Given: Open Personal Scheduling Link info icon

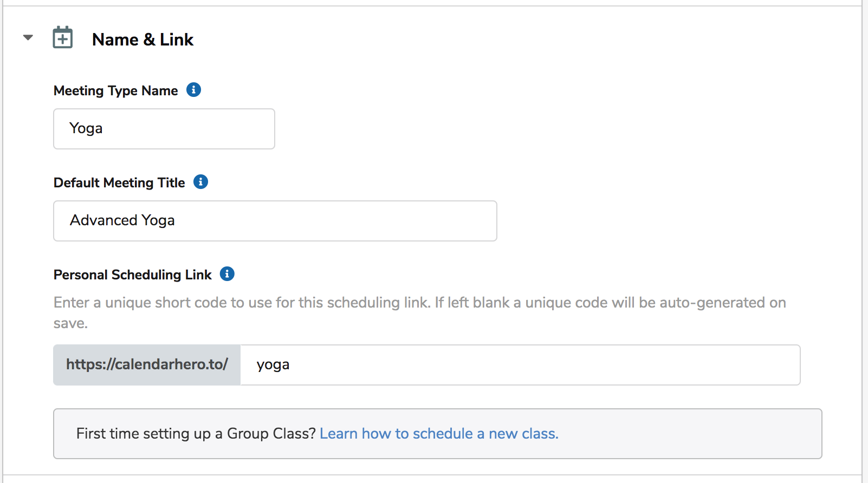Looking at the screenshot, I should pyautogui.click(x=227, y=274).
